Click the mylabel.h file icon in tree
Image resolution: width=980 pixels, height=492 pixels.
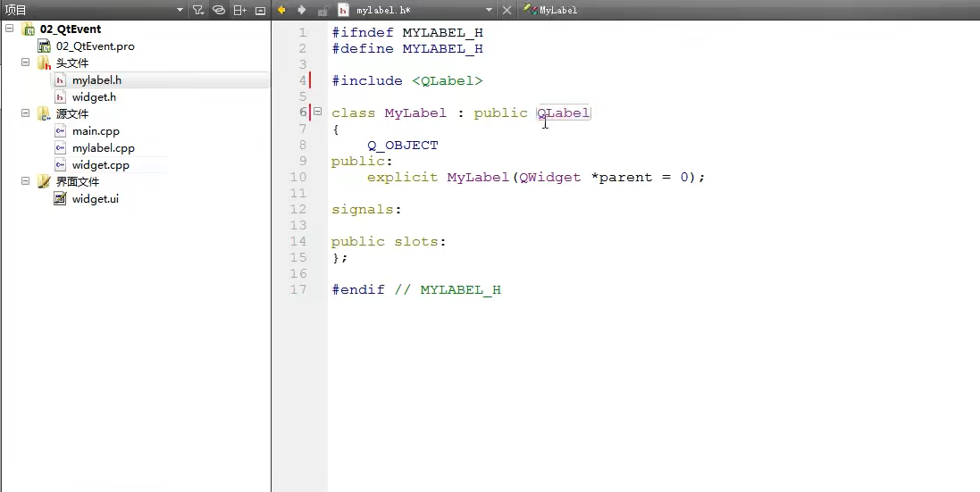(60, 80)
